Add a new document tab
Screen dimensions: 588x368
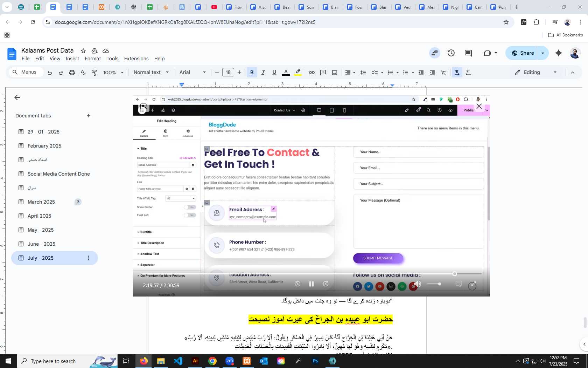89,116
